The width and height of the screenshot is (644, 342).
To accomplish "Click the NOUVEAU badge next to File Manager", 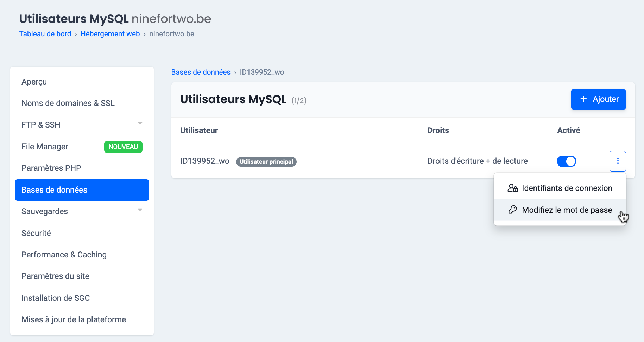I will coord(123,147).
